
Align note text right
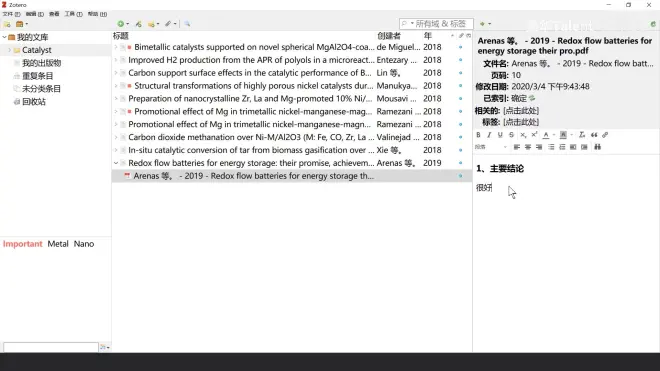click(539, 147)
